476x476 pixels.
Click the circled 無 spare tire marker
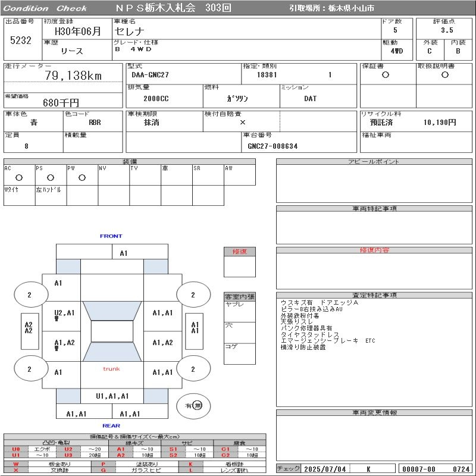[197, 405]
